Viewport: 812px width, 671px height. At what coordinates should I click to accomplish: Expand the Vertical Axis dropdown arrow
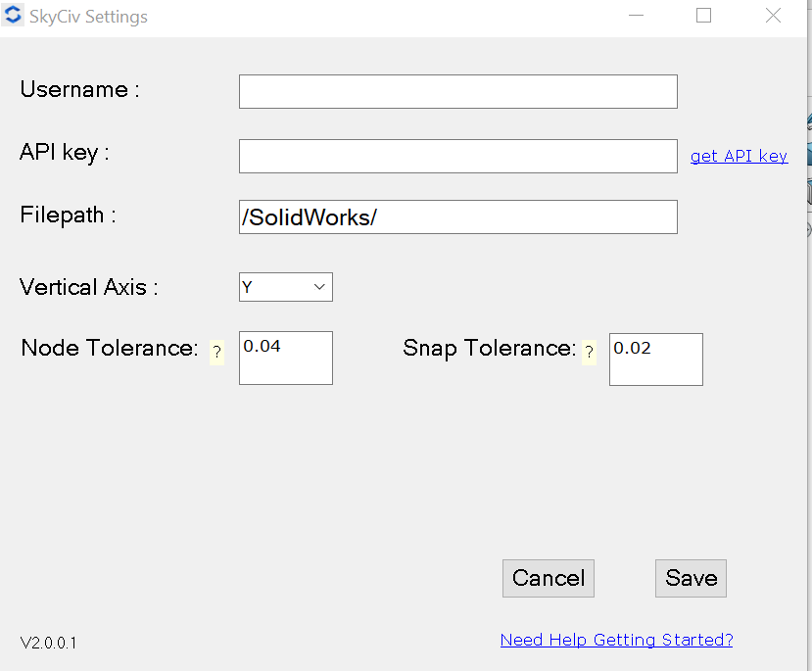pos(319,287)
